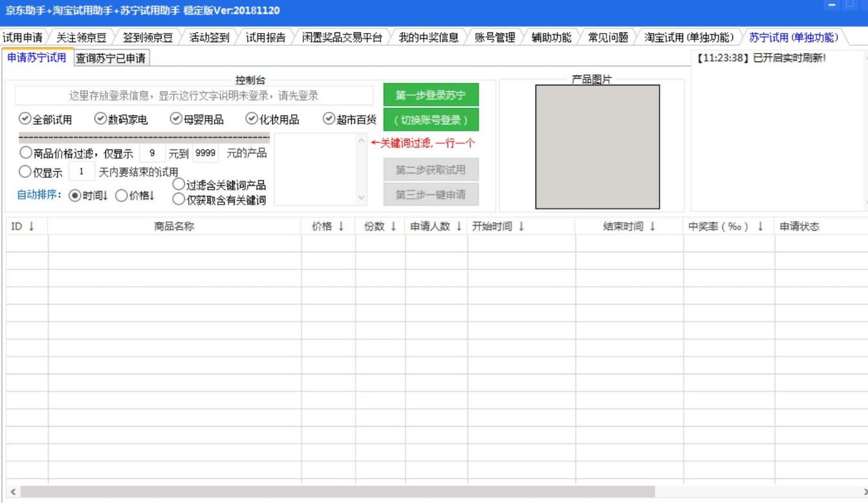Enable the 商品价格过滤 radio option
Viewport: 868px width, 503px height.
[25, 153]
